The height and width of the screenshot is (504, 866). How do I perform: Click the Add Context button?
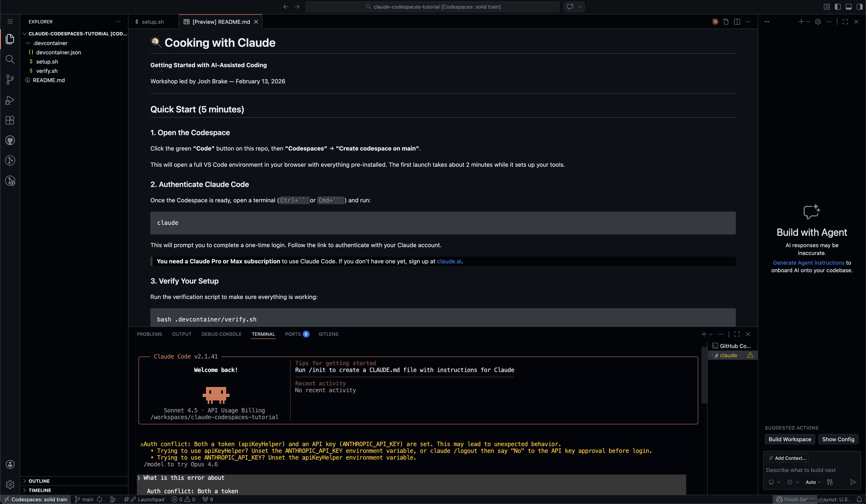[787, 458]
